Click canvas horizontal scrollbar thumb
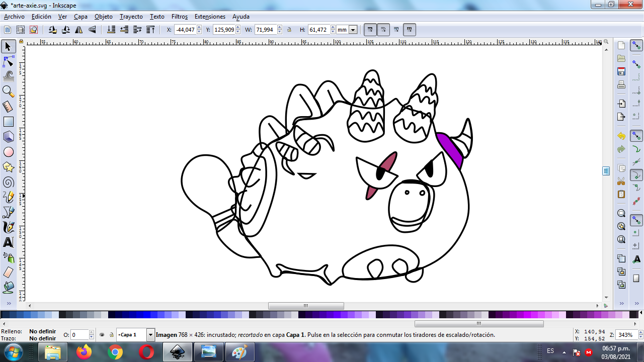Image resolution: width=644 pixels, height=362 pixels. (306, 306)
